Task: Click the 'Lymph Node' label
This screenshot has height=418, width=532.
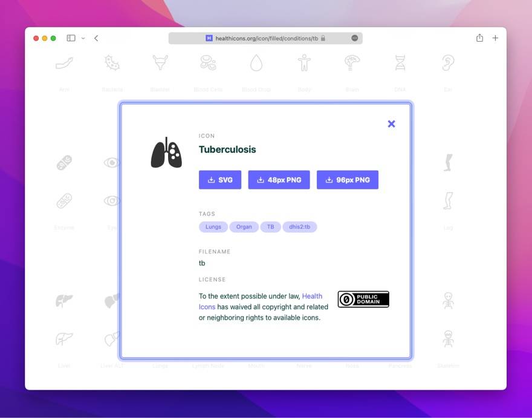Action: tap(208, 366)
